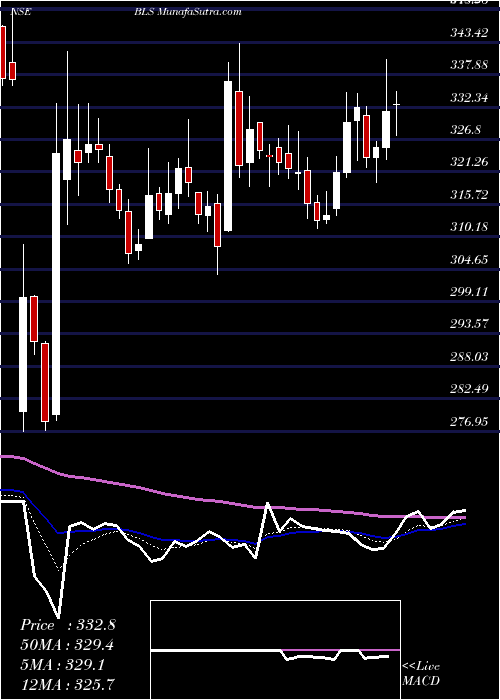
Task: Click the BLS MunafaSutra.com title text
Action: 188,12
